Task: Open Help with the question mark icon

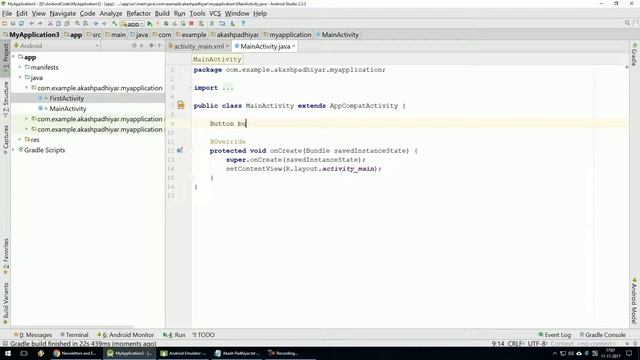Action: 243,24
